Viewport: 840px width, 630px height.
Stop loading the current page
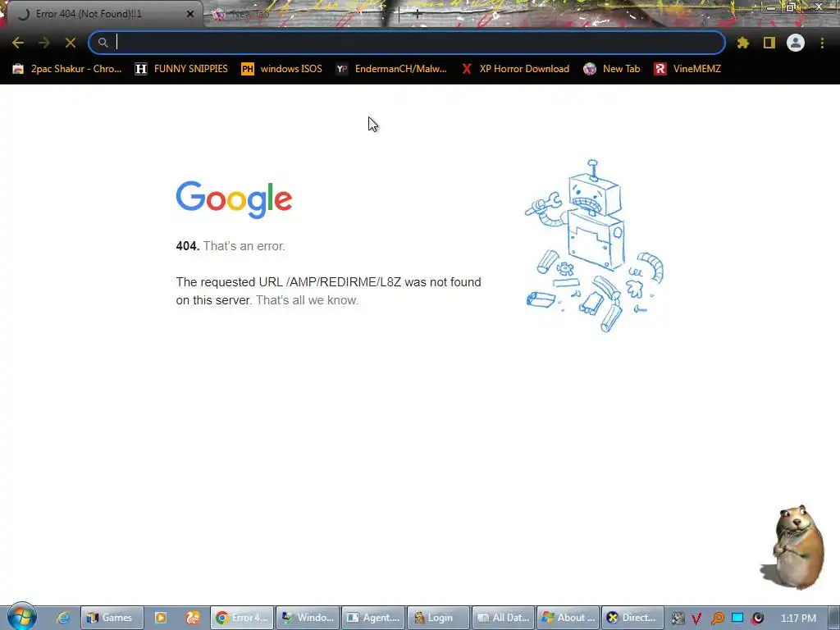click(x=71, y=43)
